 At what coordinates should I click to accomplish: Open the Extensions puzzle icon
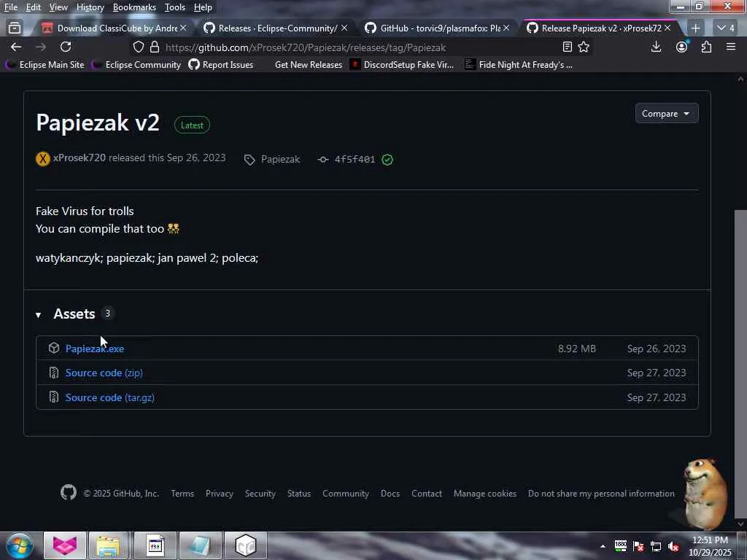coord(706,47)
